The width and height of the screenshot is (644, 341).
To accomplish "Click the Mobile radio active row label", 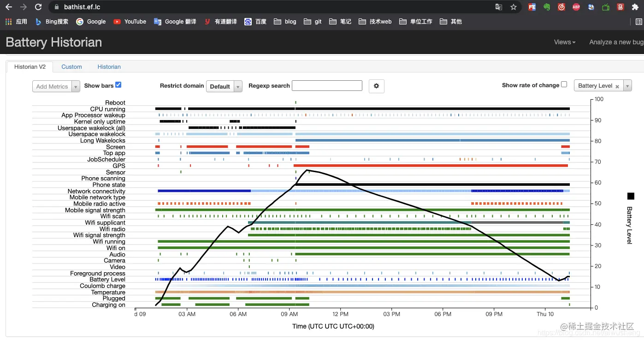I will click(x=99, y=203).
